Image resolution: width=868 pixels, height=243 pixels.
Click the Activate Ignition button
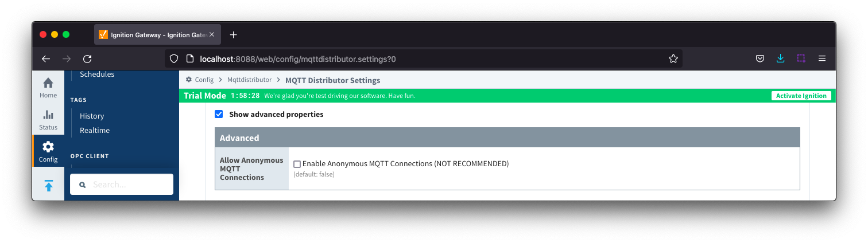(801, 96)
